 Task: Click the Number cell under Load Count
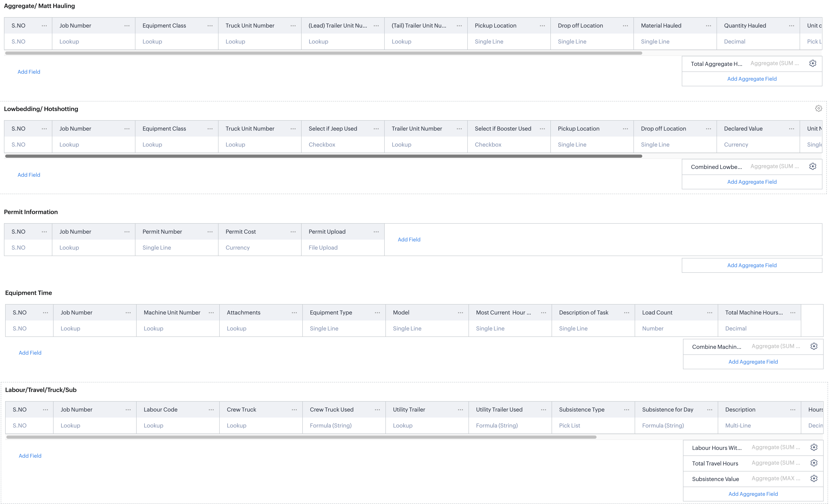(676, 328)
